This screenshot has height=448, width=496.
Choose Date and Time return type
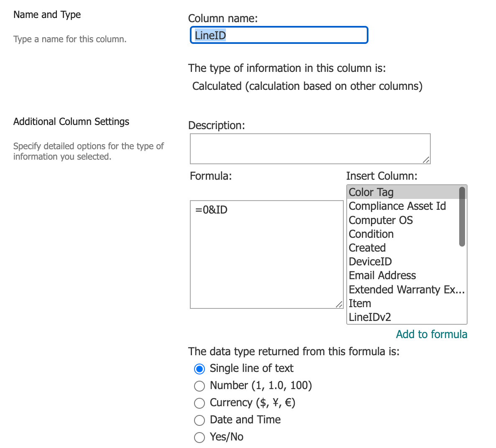[x=199, y=420]
